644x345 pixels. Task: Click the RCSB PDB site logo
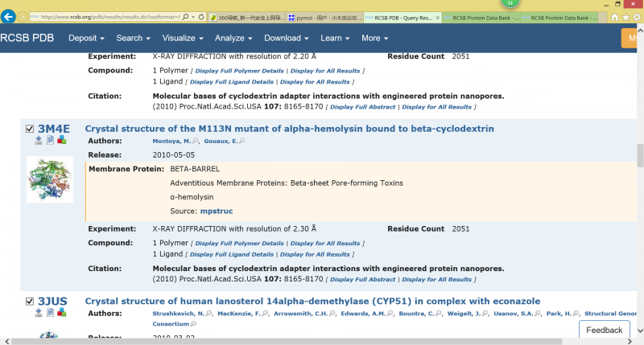point(27,38)
